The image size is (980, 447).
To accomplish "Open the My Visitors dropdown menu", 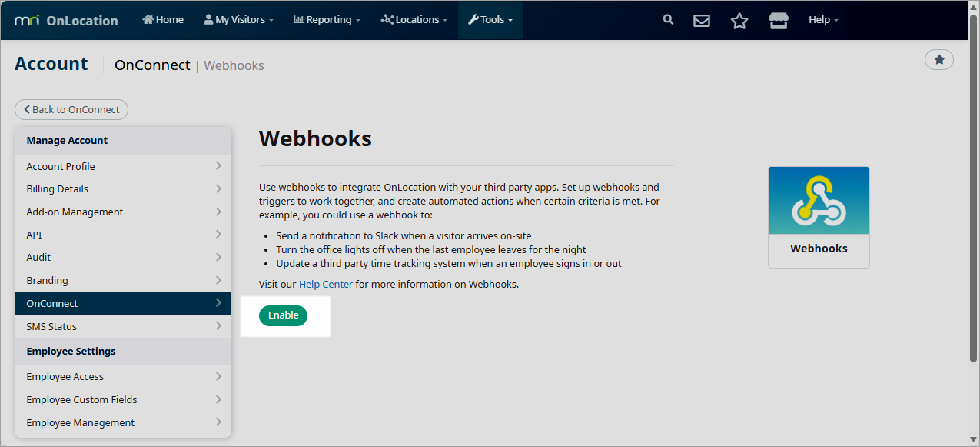I will [x=238, y=20].
